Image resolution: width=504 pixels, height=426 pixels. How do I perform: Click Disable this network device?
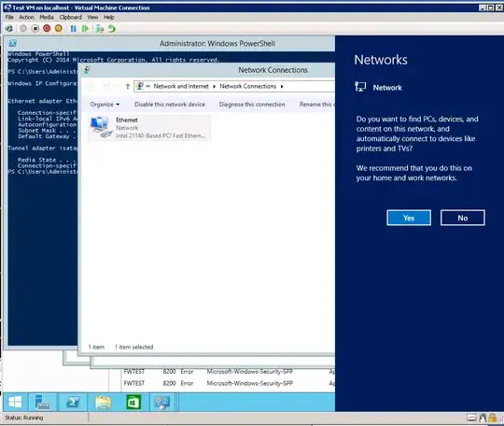169,105
